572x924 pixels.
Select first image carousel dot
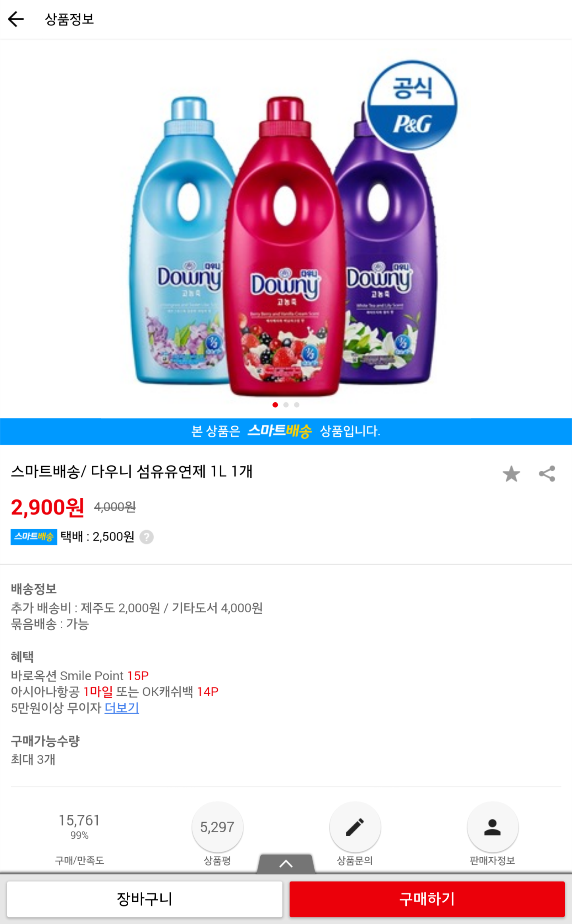click(275, 405)
